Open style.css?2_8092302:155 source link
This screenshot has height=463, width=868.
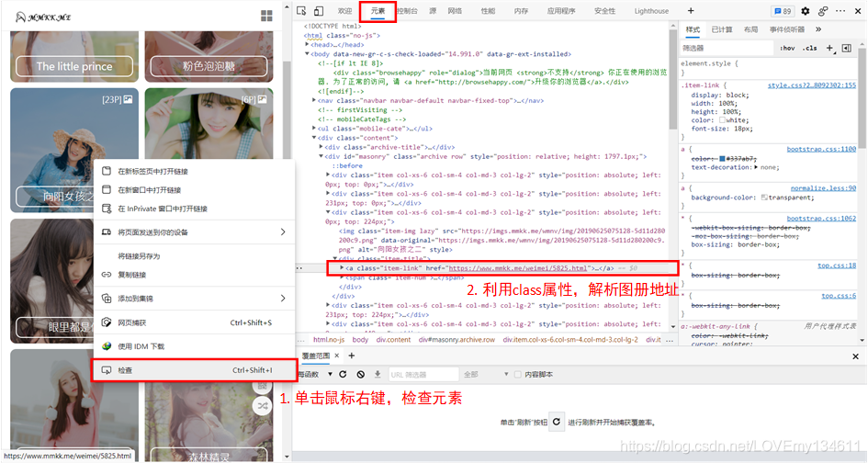coord(812,85)
